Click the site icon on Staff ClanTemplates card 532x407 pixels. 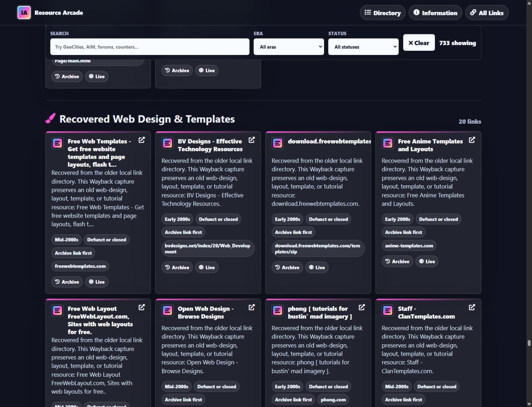[x=388, y=311]
